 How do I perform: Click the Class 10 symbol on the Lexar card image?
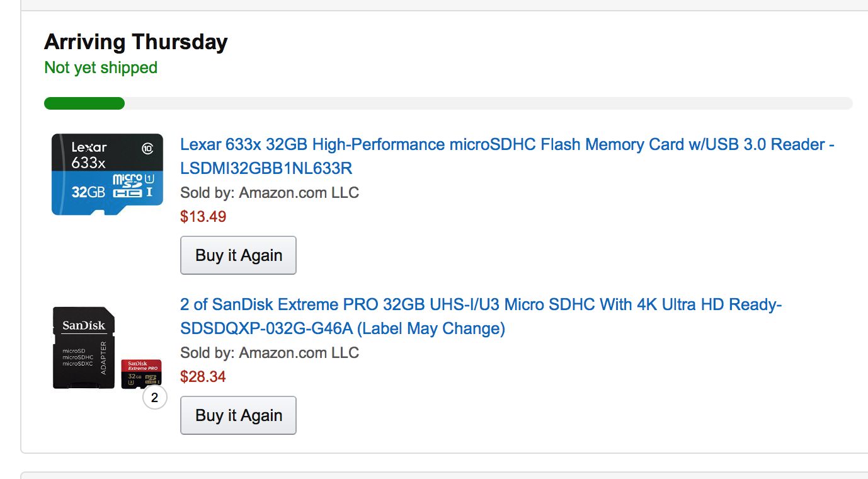pos(147,149)
